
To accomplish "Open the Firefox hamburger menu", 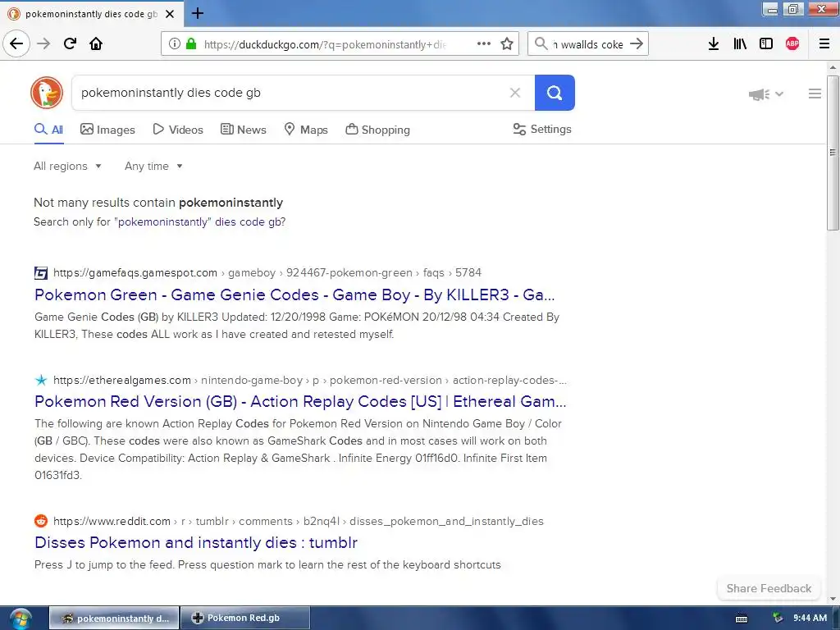I will point(824,44).
